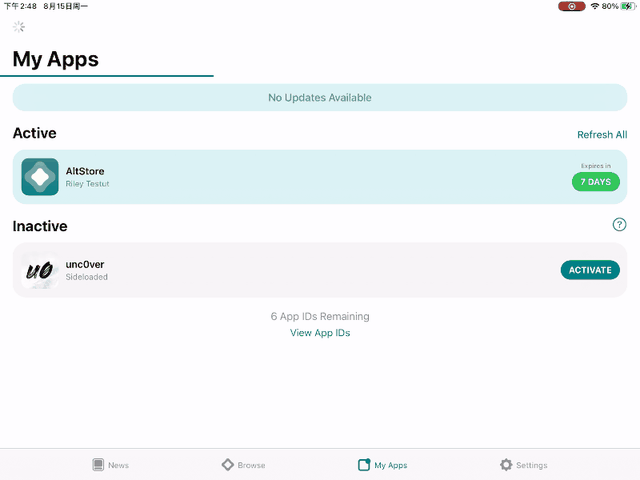This screenshot has width=640, height=480.
Task: Tap the No Updates Available banner
Action: click(x=320, y=98)
